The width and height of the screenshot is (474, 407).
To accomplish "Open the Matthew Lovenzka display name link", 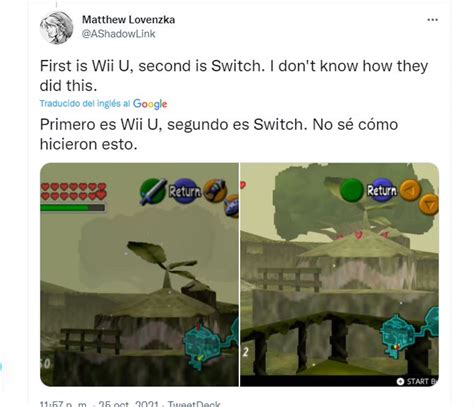I will click(128, 20).
